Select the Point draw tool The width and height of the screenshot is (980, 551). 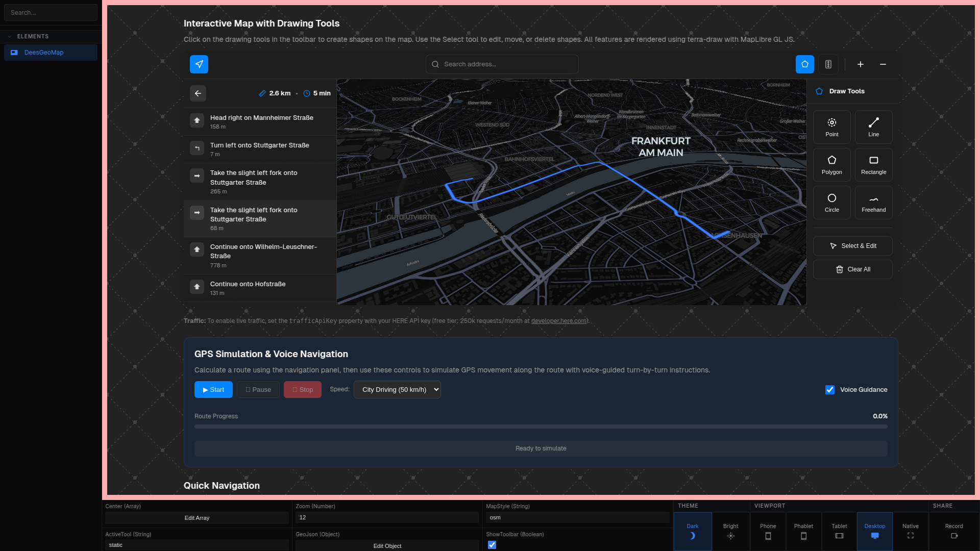point(831,127)
